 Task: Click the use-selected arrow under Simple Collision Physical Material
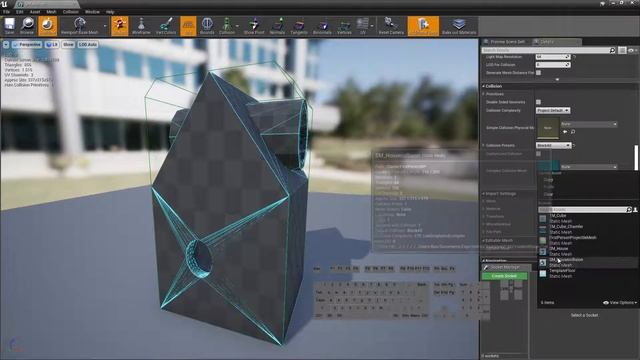(565, 132)
